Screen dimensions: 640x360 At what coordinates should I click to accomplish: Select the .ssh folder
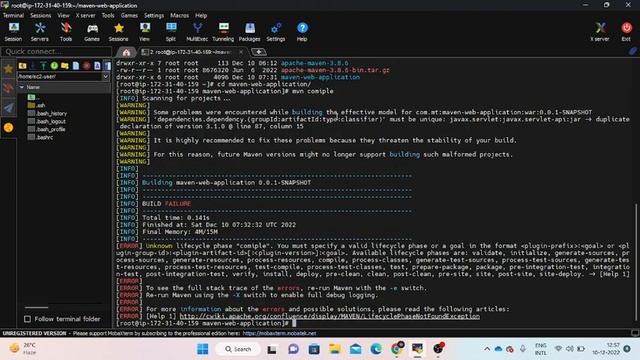tap(37, 105)
